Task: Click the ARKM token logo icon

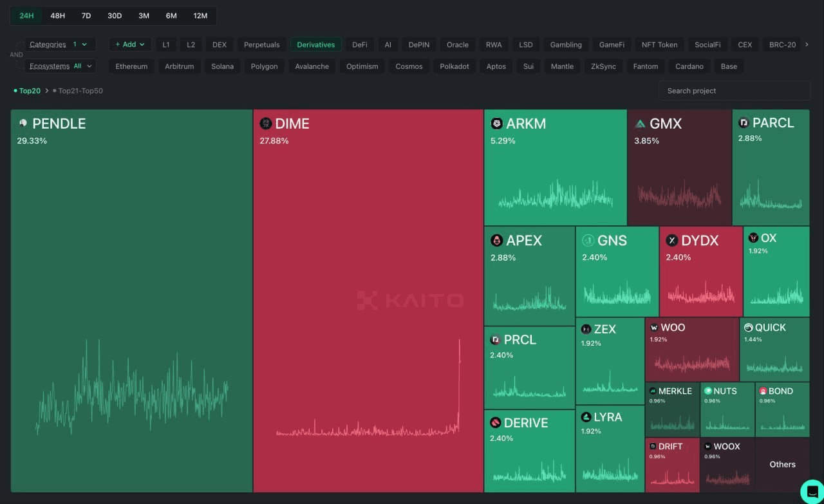Action: (497, 124)
